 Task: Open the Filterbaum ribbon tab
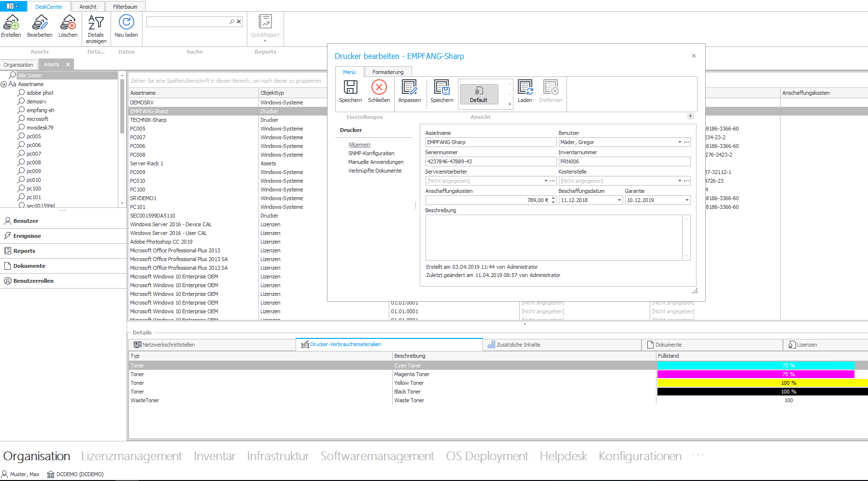(125, 7)
